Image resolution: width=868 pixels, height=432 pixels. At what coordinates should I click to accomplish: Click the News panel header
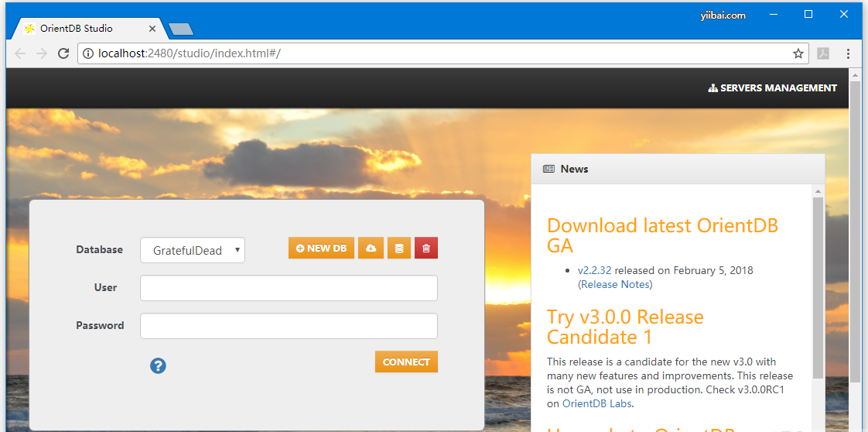click(x=678, y=169)
